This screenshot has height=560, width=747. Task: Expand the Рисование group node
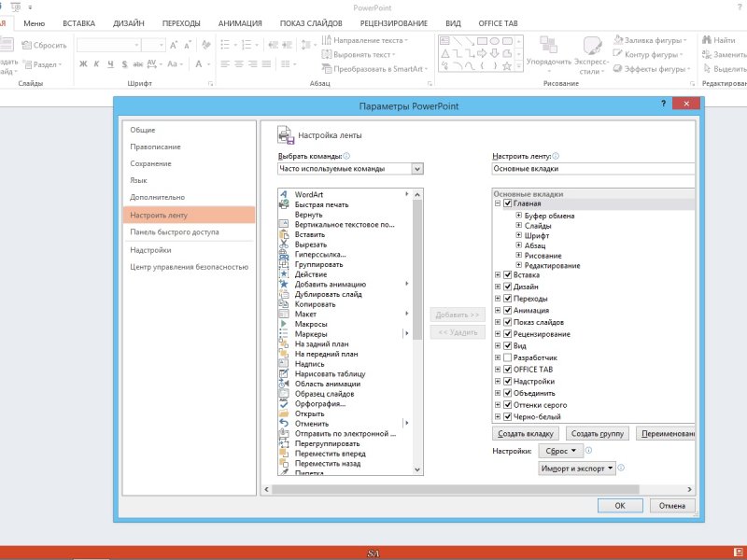519,255
